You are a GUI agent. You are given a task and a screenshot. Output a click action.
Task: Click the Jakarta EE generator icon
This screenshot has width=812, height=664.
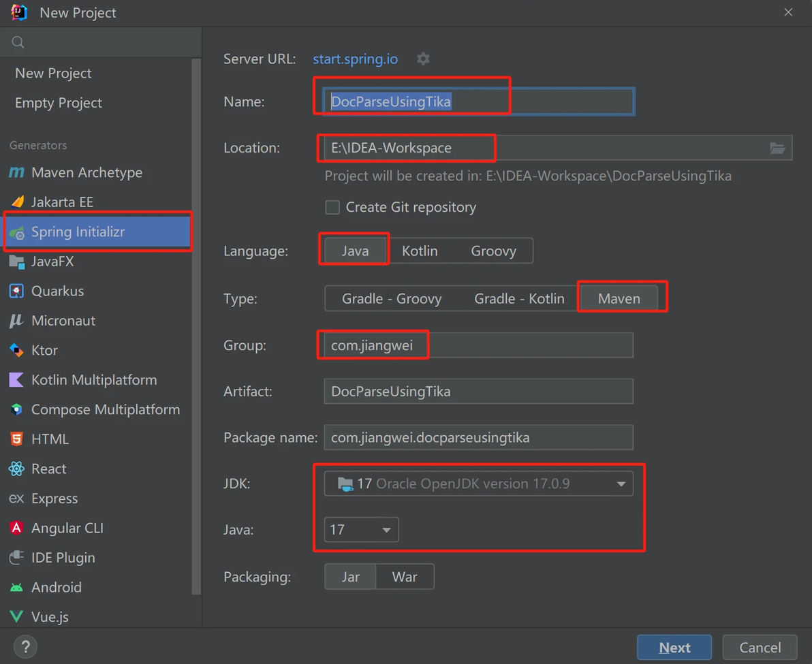tap(17, 202)
